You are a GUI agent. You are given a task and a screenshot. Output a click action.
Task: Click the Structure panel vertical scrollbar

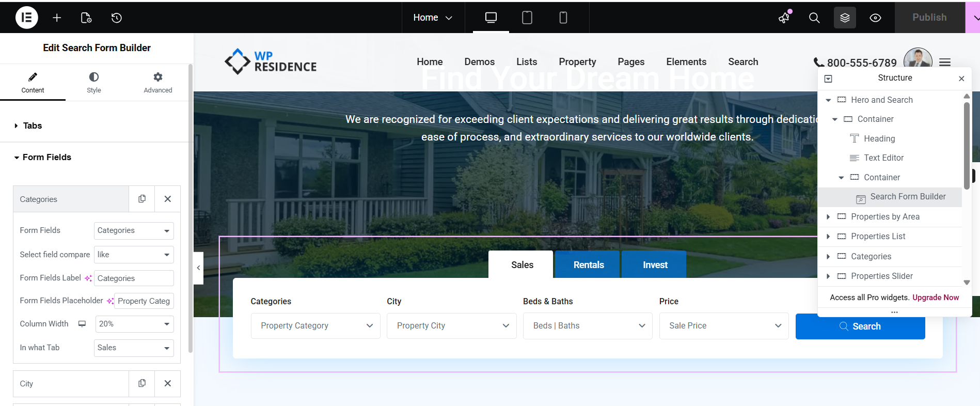tap(967, 145)
